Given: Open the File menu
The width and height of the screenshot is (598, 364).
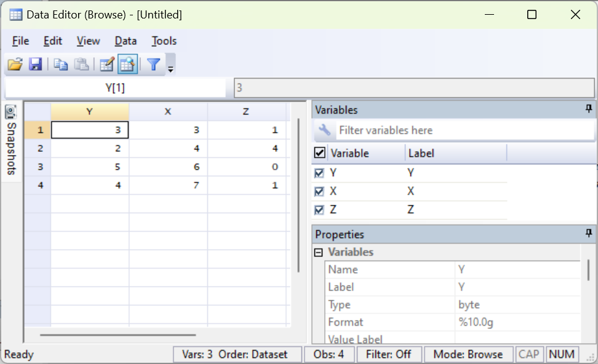Looking at the screenshot, I should click(20, 41).
